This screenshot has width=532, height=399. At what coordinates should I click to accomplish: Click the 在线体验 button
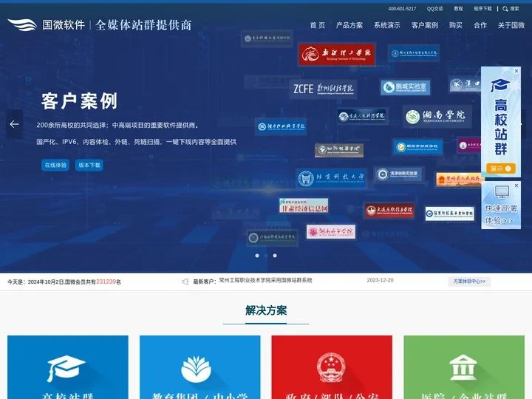click(55, 165)
